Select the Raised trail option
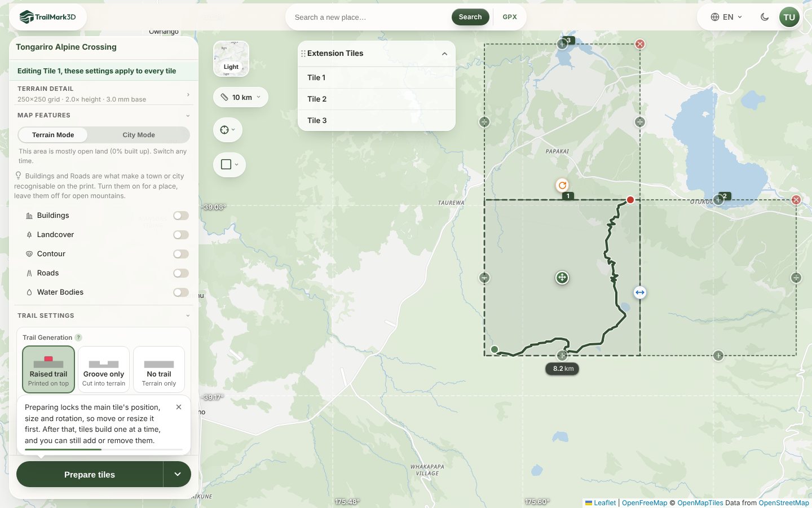The height and width of the screenshot is (508, 812). click(48, 370)
